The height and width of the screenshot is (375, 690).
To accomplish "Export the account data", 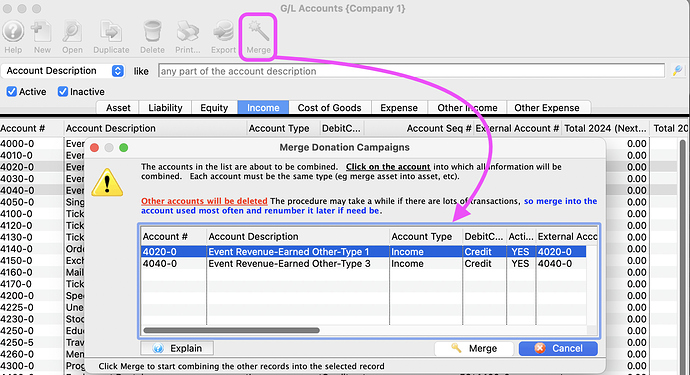I will click(x=223, y=37).
